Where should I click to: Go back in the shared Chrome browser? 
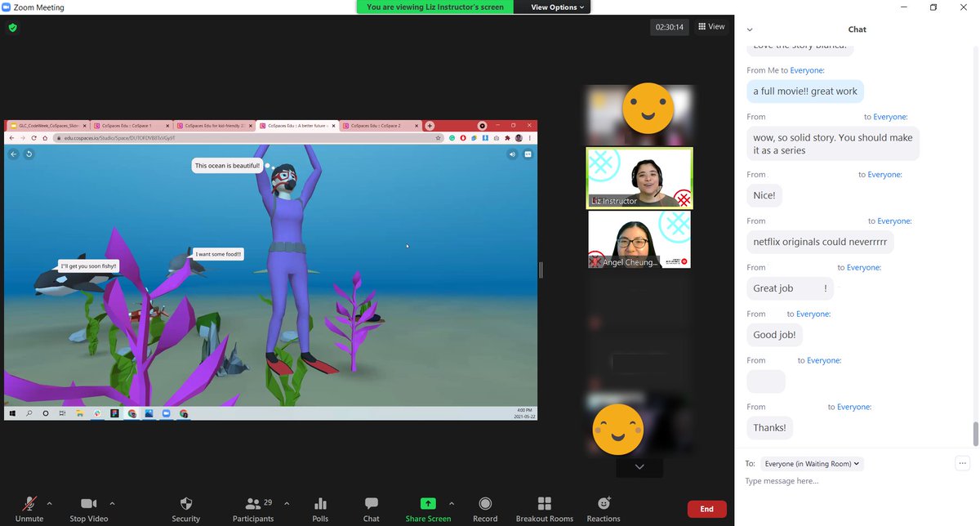[x=12, y=138]
